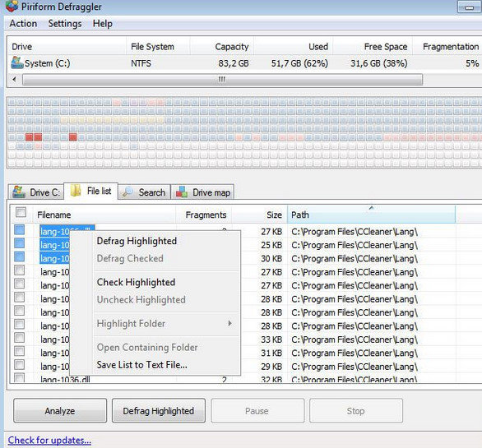Image resolution: width=482 pixels, height=448 pixels.
Task: Click the Path column sort arrow header
Action: [x=371, y=215]
